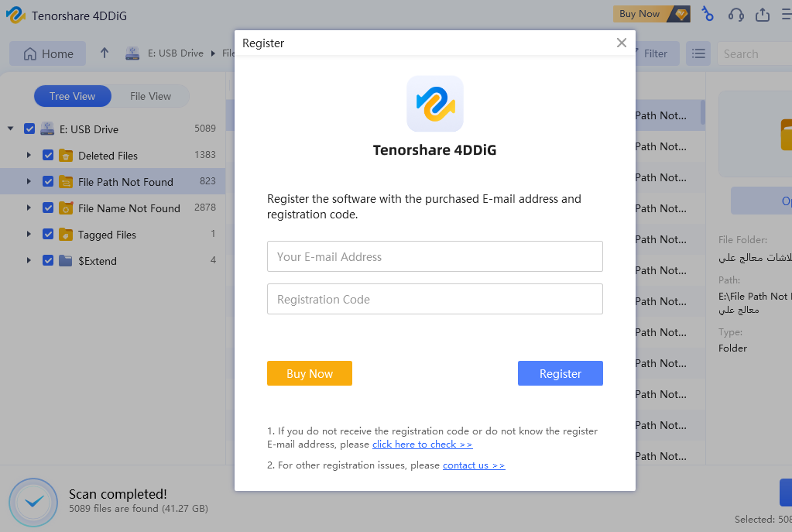792x532 pixels.
Task: Focus the Your E-mail Address field
Action: 435,256
